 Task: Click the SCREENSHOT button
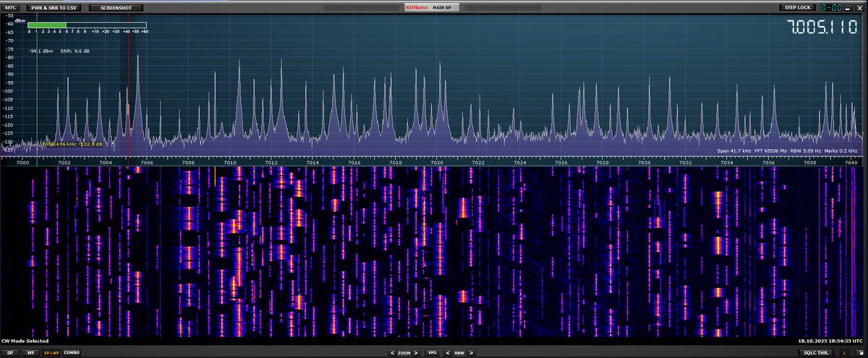116,7
